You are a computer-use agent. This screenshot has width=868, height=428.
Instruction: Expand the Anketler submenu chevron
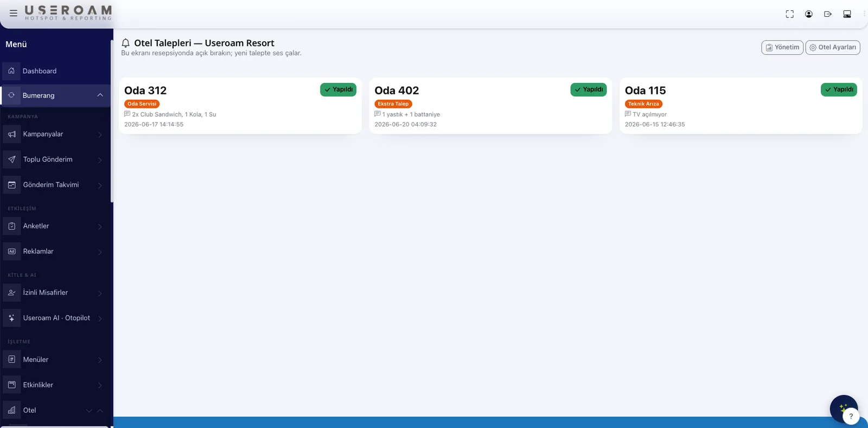pyautogui.click(x=100, y=227)
